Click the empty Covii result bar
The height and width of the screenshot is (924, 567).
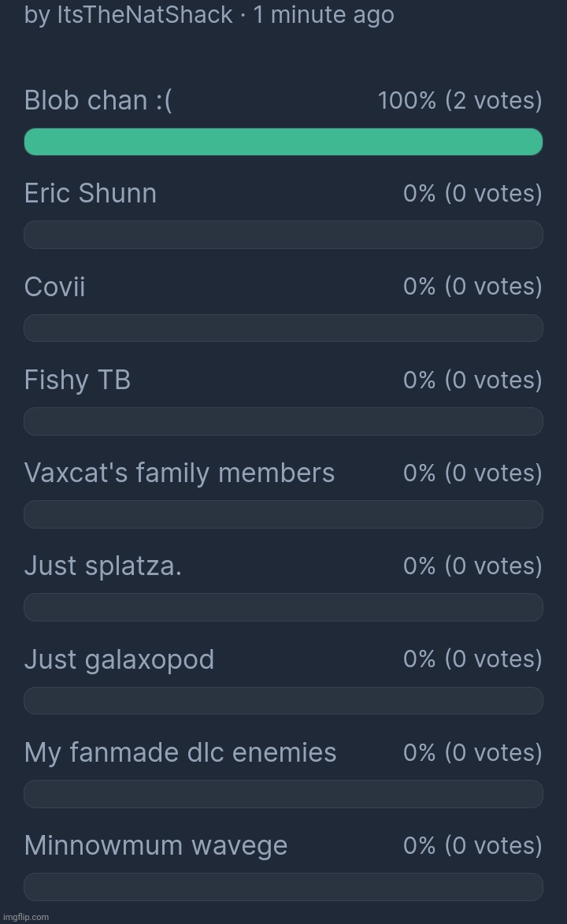point(283,328)
